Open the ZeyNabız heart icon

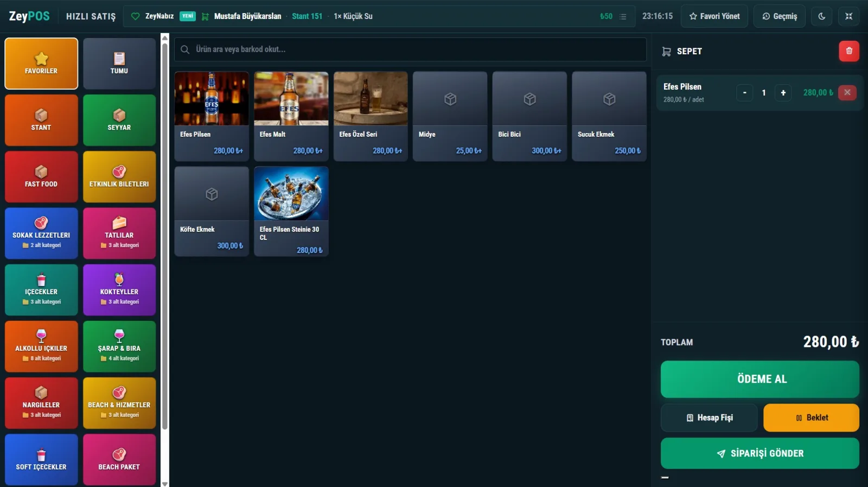tap(136, 16)
